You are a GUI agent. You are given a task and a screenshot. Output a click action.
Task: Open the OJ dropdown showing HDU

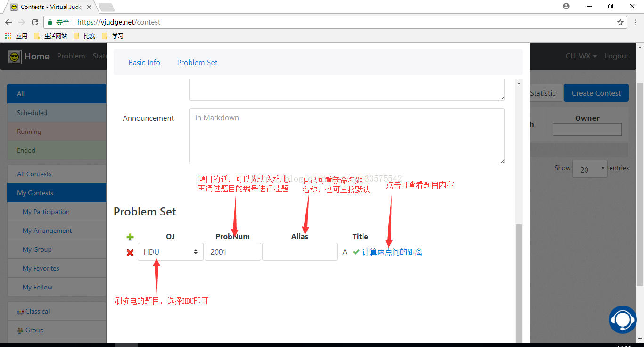171,252
